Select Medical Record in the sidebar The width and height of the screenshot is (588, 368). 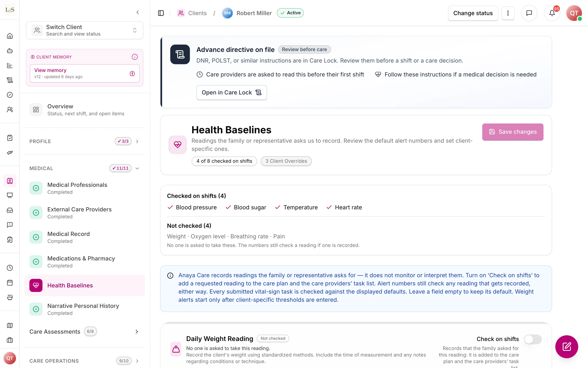tap(85, 237)
